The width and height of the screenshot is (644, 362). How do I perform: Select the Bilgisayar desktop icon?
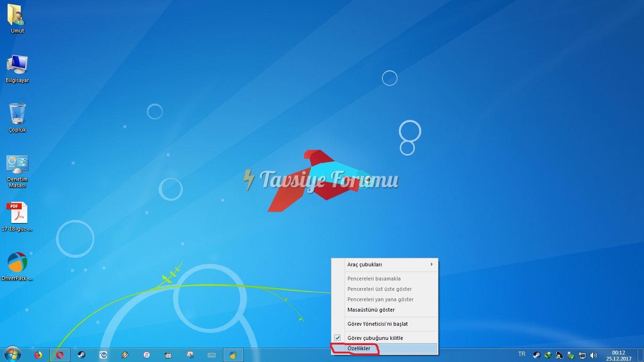coord(17,69)
